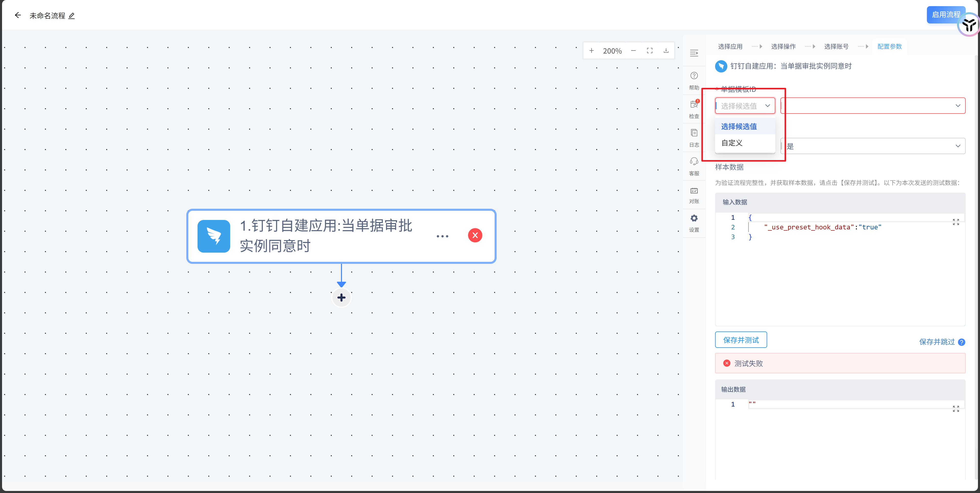The width and height of the screenshot is (980, 493).
Task: Click the 保存并测试 button
Action: pyautogui.click(x=741, y=340)
